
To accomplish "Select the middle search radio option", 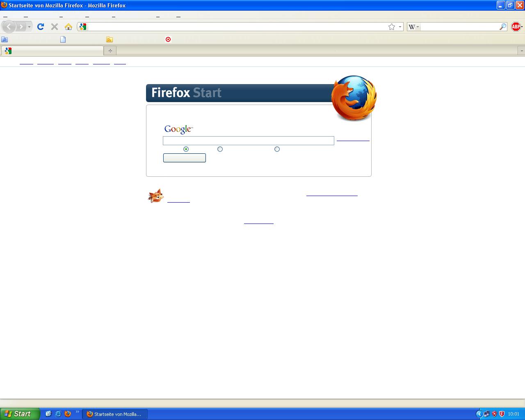I will coord(220,149).
